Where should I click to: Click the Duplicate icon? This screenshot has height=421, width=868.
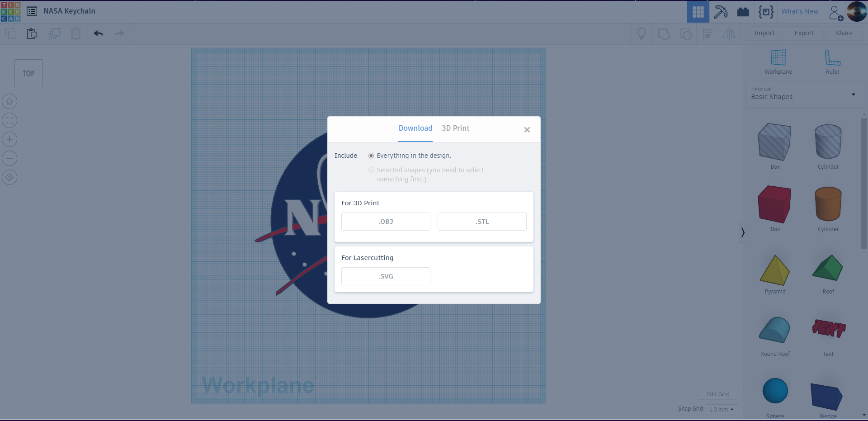[54, 33]
